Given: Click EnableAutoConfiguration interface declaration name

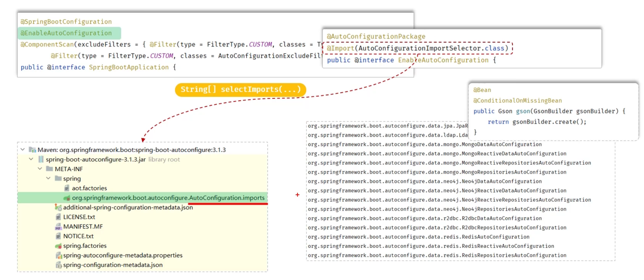Looking at the screenshot, I should click(x=443, y=60).
